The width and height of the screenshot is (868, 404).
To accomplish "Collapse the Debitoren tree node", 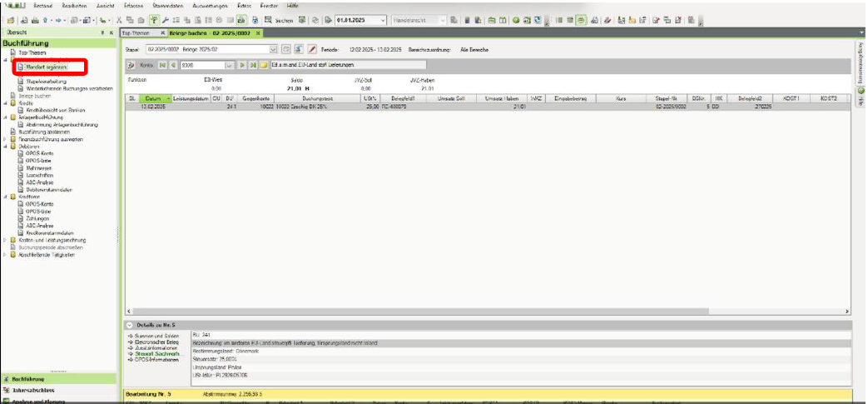I will coord(5,148).
